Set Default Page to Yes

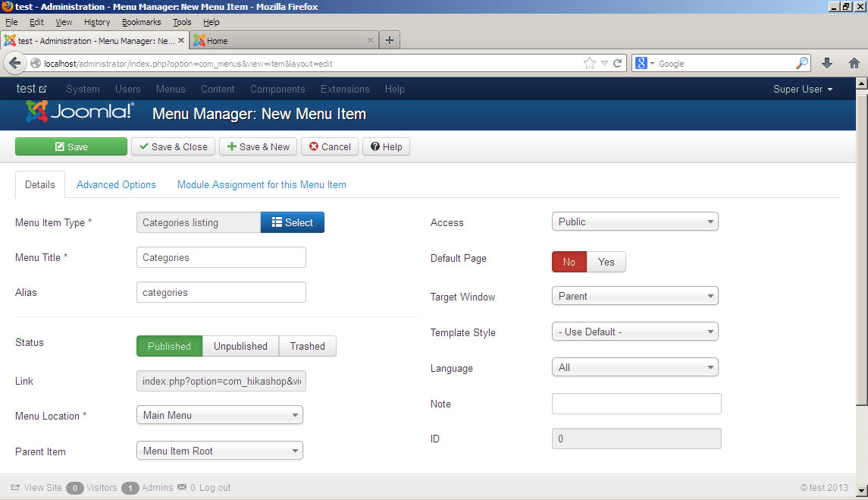(606, 262)
